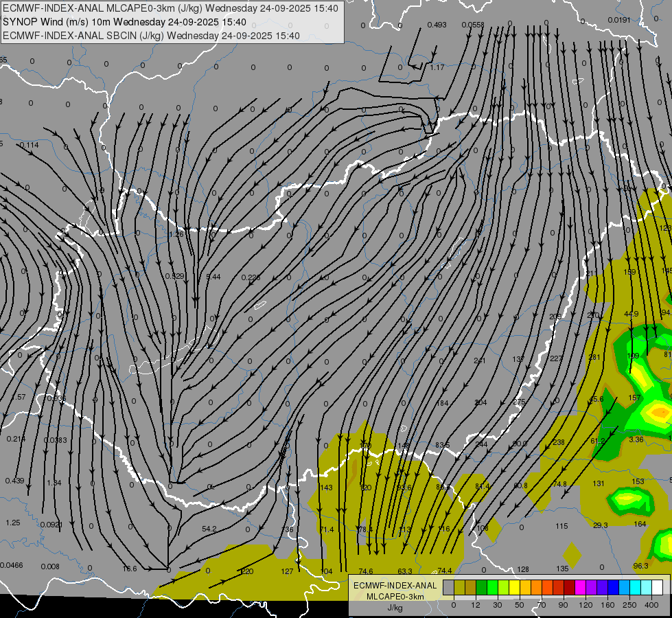The image size is (672, 618).
Task: Select the pure yellow legend swatch
Action: tap(515, 588)
